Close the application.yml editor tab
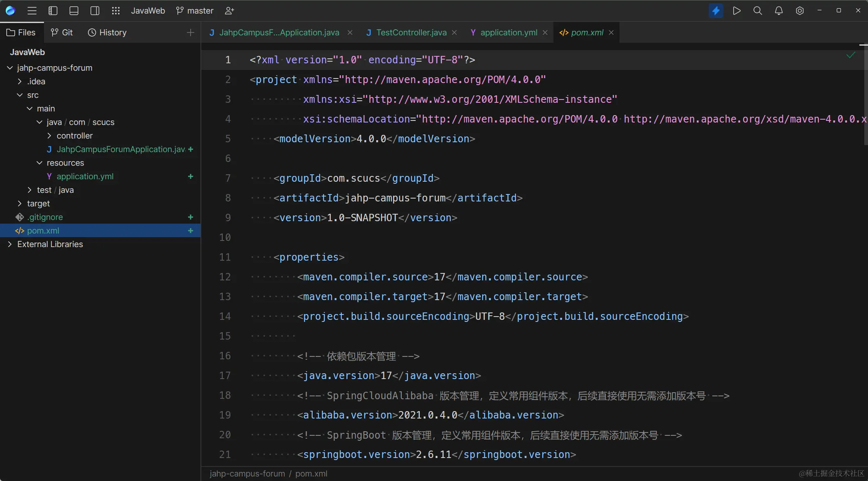Image resolution: width=868 pixels, height=481 pixels. [545, 32]
